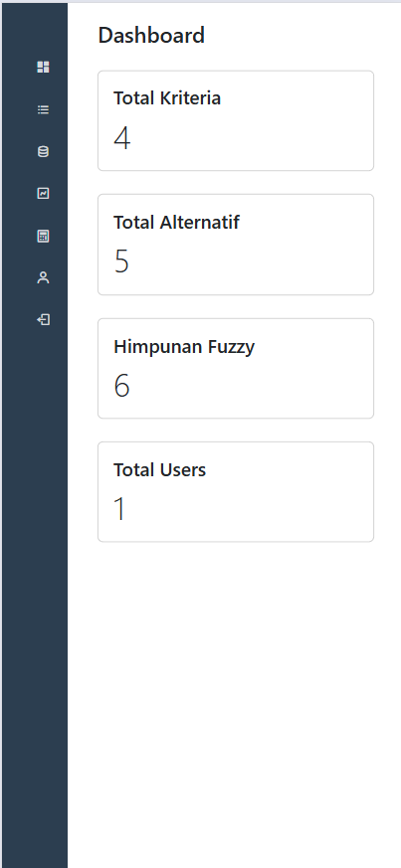Open the dashboard grid icon in sidebar
This screenshot has height=868, width=401.
coord(43,68)
